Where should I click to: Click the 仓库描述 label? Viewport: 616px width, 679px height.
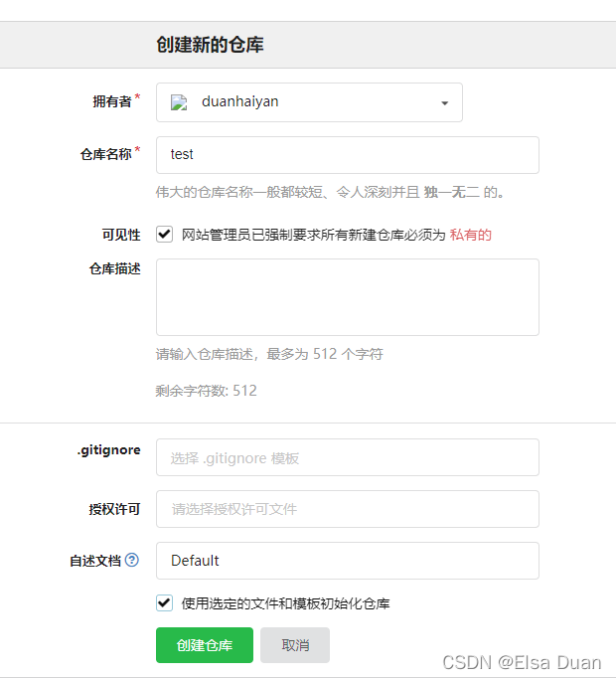point(114,268)
